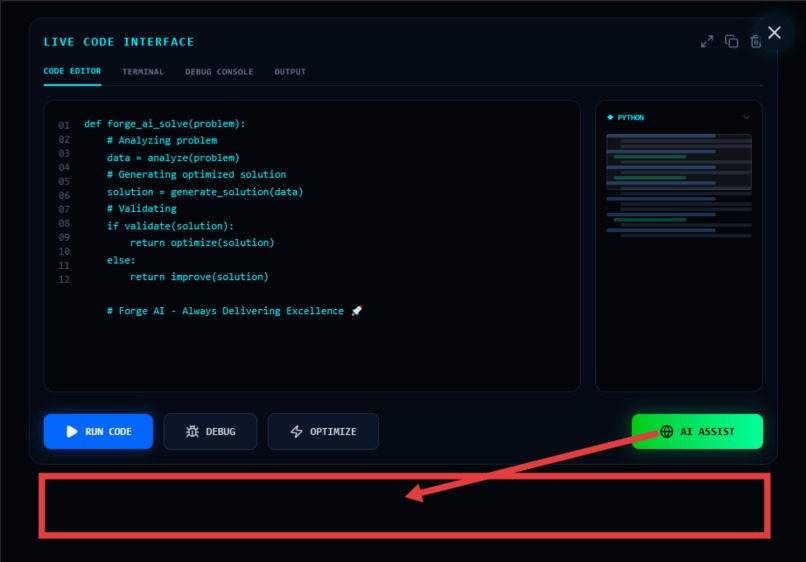Click the line 'return optimize(solution)'
The width and height of the screenshot is (806, 562).
[202, 243]
